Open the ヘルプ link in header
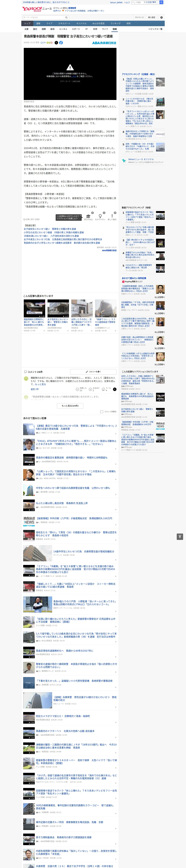This screenshot has height=868, width=186. tap(127, 2)
